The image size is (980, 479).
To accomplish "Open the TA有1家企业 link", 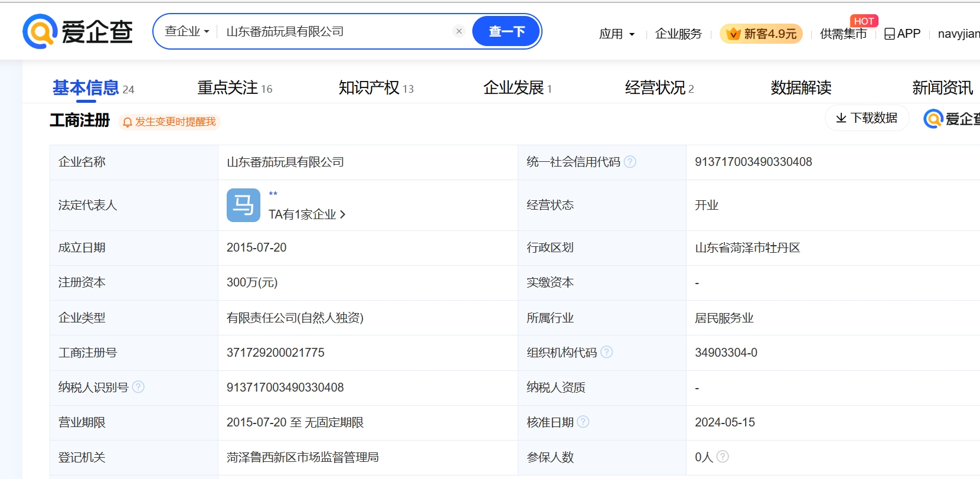I will (x=307, y=214).
